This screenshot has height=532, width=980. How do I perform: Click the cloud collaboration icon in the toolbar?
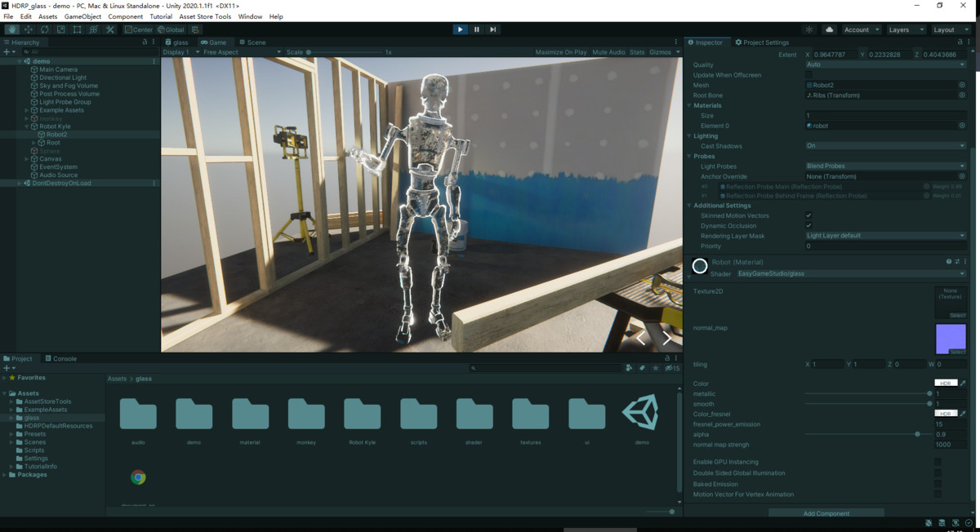pyautogui.click(x=828, y=29)
